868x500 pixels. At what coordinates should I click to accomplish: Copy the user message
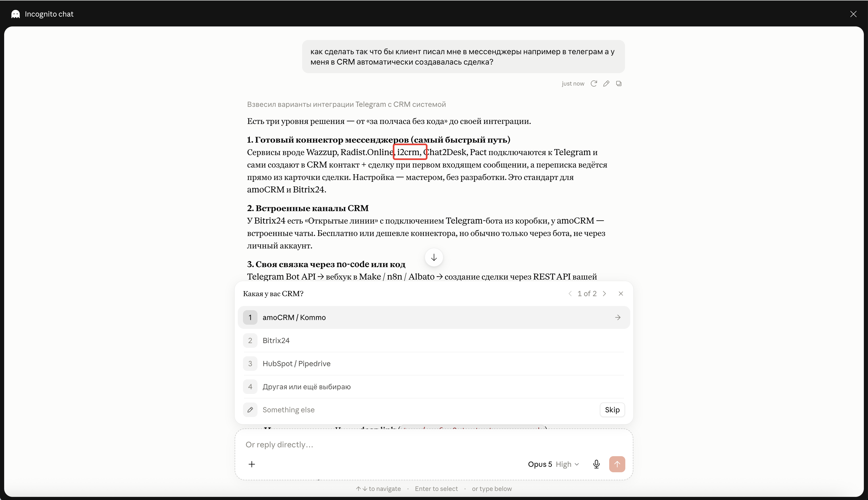[619, 84]
